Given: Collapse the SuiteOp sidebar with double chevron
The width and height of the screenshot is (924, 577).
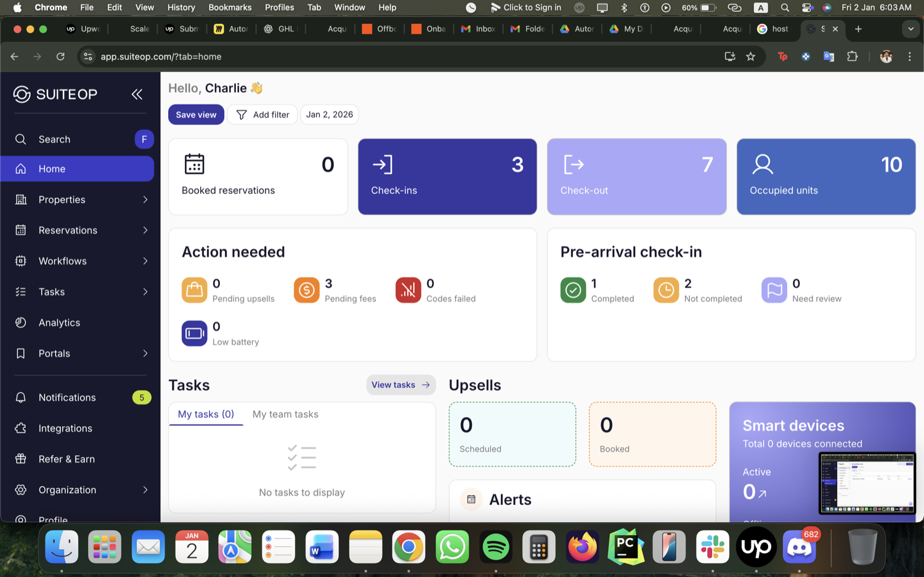Looking at the screenshot, I should coord(137,94).
